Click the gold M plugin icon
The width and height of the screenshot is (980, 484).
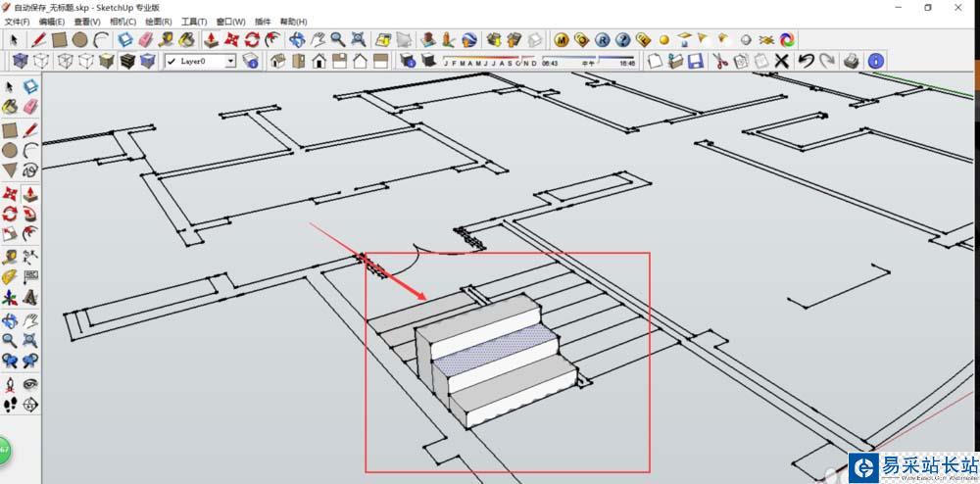[562, 40]
